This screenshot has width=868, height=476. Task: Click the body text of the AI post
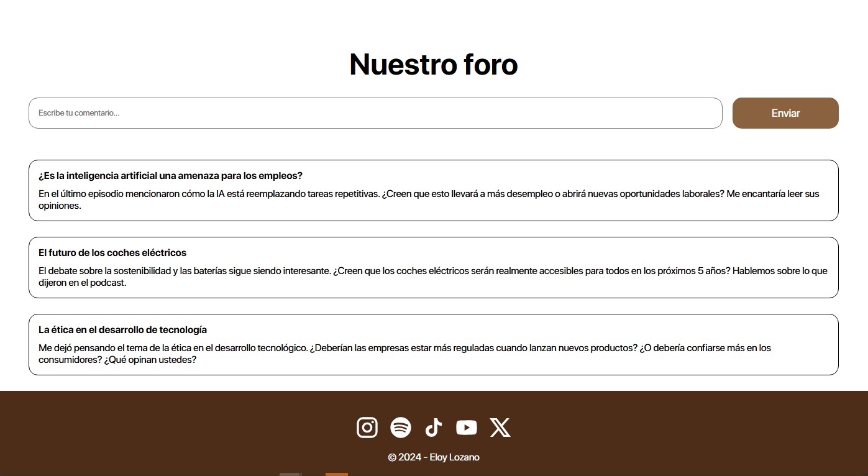[x=429, y=198]
